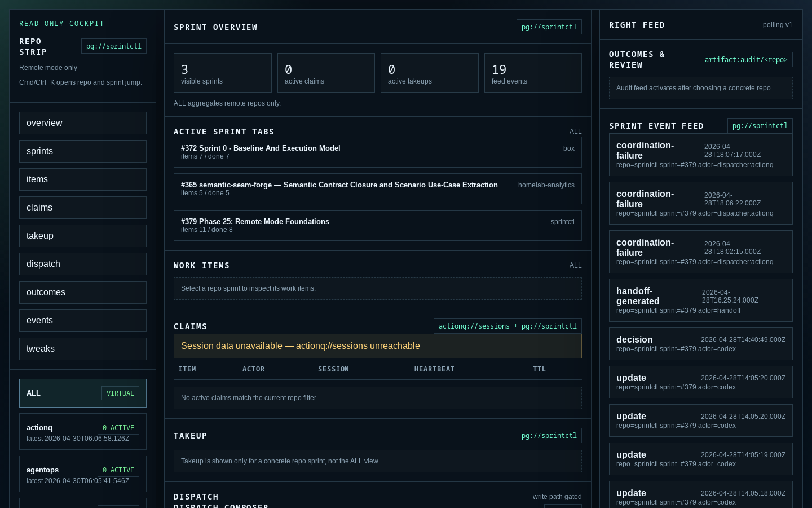Viewport: 812px width, 508px height.
Task: Click the artifact:audit/<repo> badge
Action: click(746, 60)
